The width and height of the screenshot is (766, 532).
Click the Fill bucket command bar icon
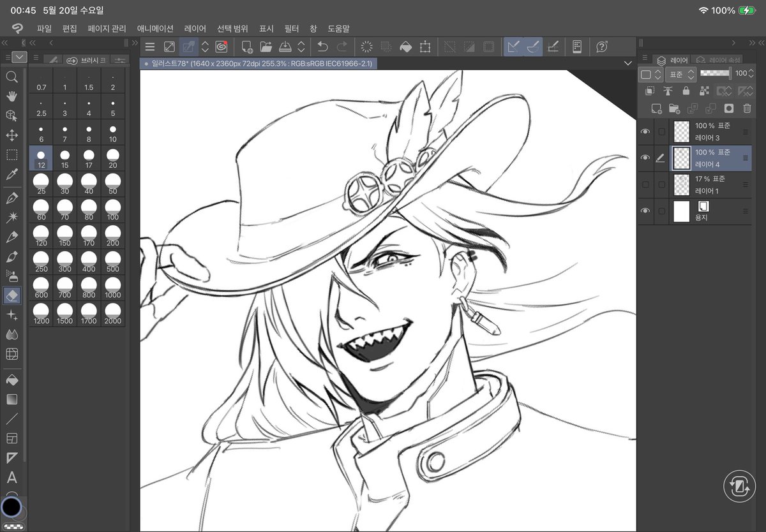pos(405,47)
